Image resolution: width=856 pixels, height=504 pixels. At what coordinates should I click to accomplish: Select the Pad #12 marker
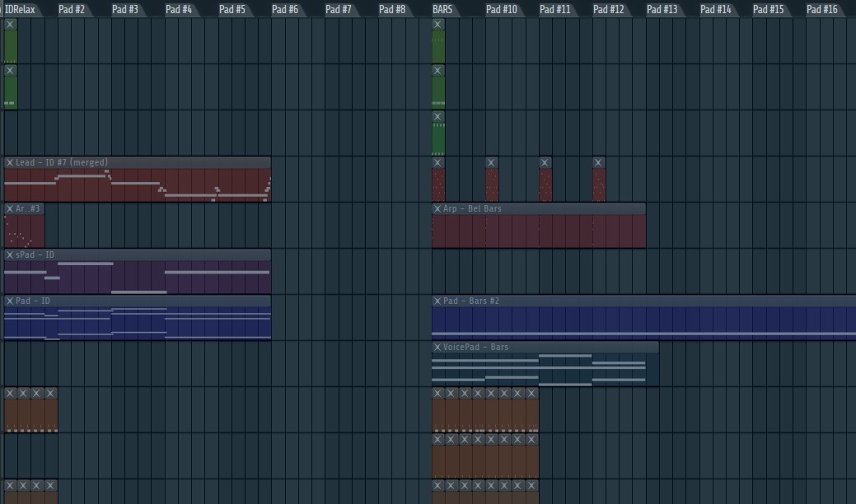point(608,9)
